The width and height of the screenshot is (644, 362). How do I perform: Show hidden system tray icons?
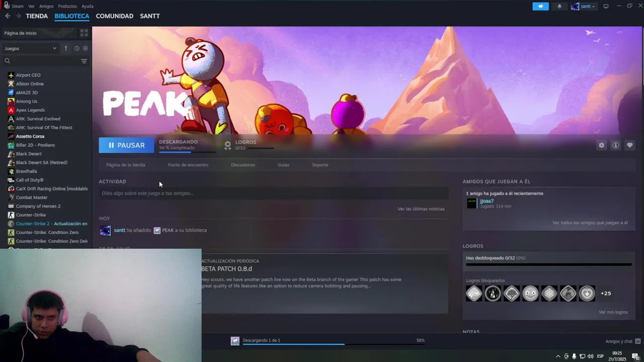point(557,356)
